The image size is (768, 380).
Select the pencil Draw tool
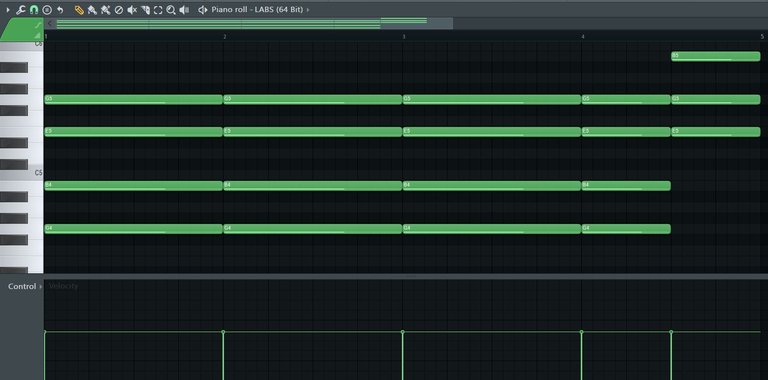click(79, 10)
